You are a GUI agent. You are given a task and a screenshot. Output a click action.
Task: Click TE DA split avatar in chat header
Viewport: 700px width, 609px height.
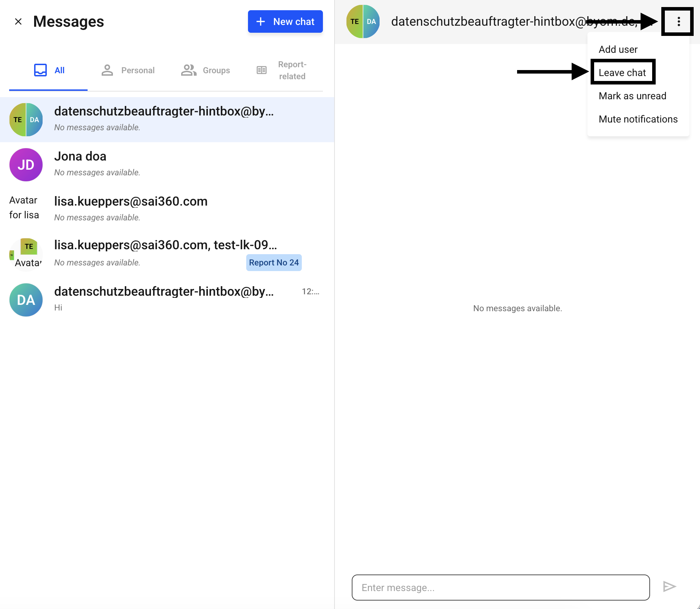(x=363, y=22)
